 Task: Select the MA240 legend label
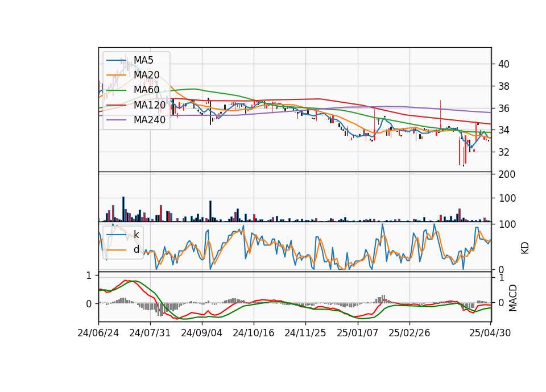150,120
